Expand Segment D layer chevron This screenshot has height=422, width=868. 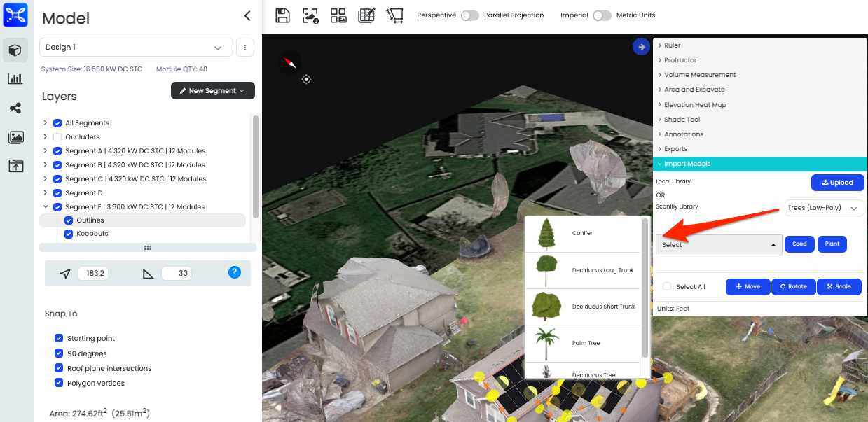46,193
